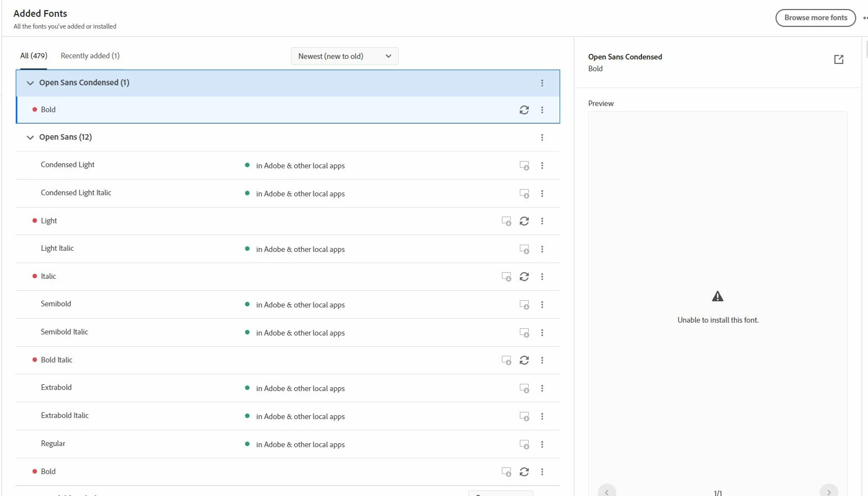Viewport: 868px width, 496px height.
Task: Retry sync for Open Sans Italic
Action: click(x=524, y=277)
